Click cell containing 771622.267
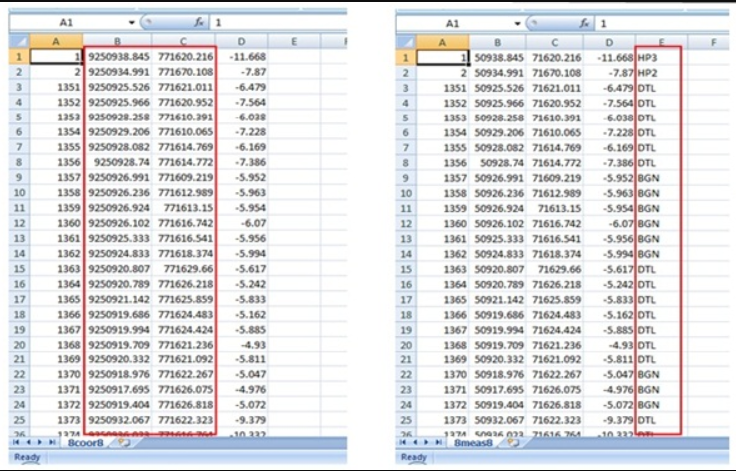Image resolution: width=736 pixels, height=471 pixels. (184, 374)
